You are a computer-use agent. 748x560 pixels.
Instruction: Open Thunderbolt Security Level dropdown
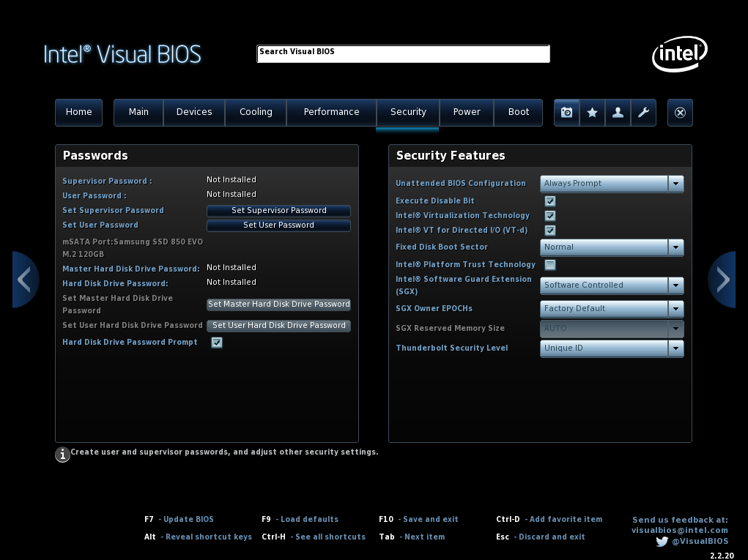point(612,348)
